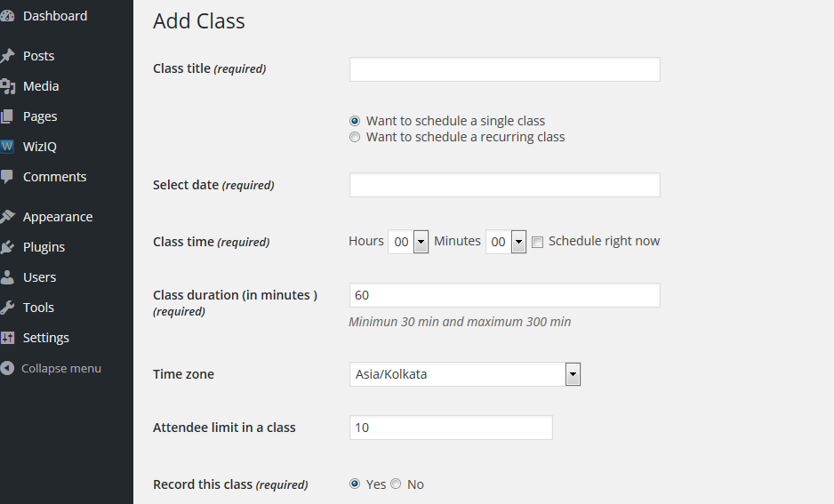
Task: Click the Select date input field
Action: click(504, 185)
